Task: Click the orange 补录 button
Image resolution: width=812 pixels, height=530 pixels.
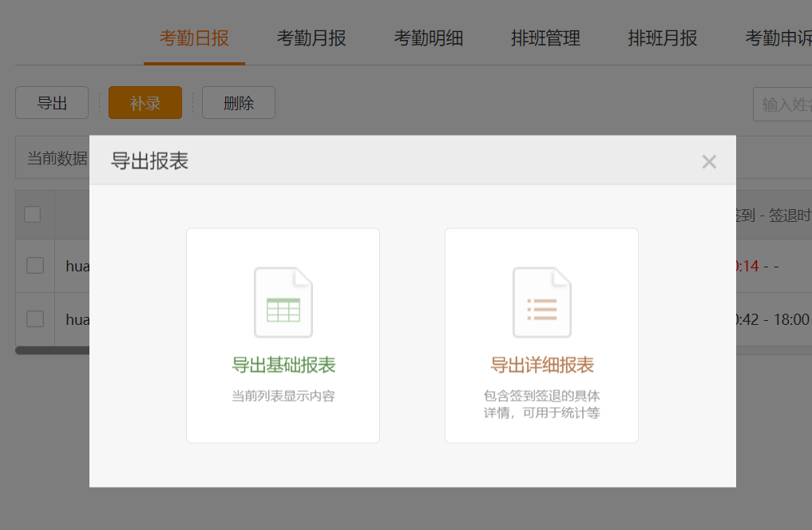Action: [x=145, y=102]
